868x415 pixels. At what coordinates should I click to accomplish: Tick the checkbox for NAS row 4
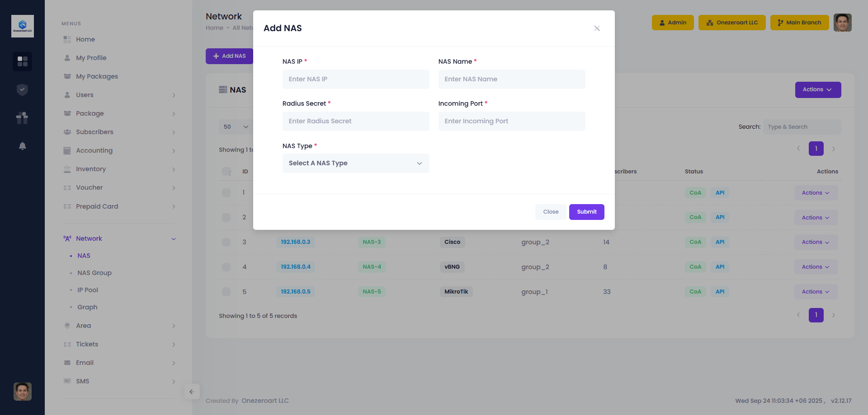tap(226, 267)
